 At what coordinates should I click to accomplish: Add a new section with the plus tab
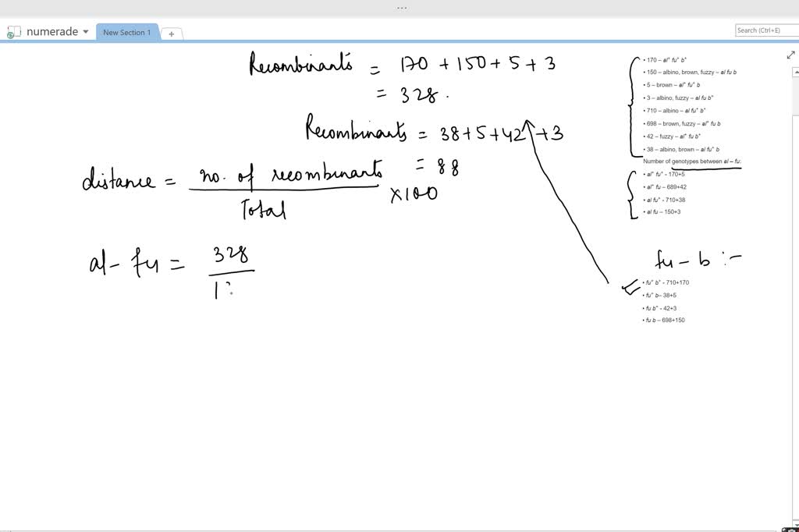[172, 34]
